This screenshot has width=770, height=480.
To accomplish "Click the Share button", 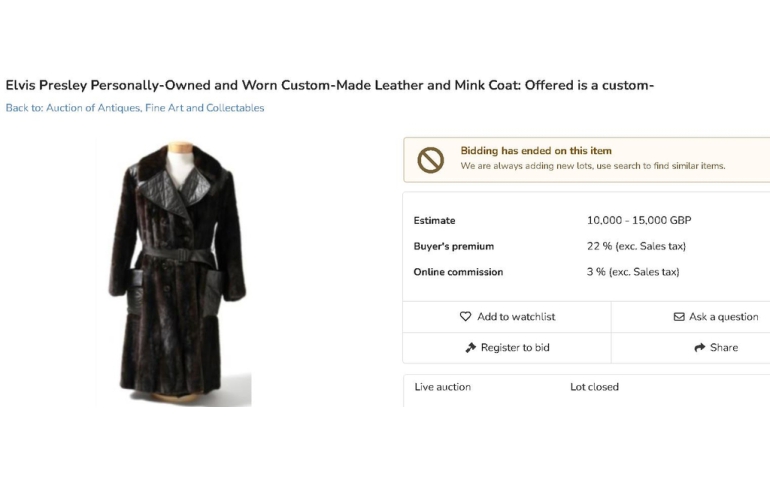I will tap(690, 348).
